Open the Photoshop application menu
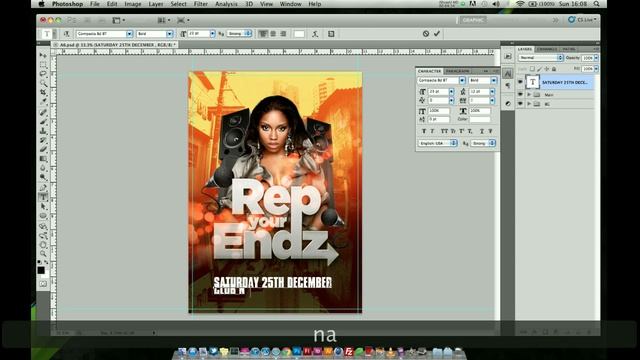The width and height of the screenshot is (640, 360). pos(67,4)
